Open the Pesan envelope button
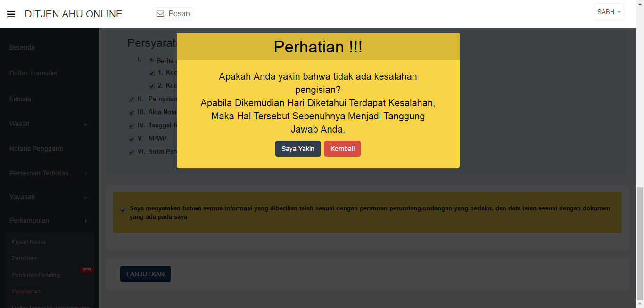Screen dimensions: 644x308 pos(173,14)
